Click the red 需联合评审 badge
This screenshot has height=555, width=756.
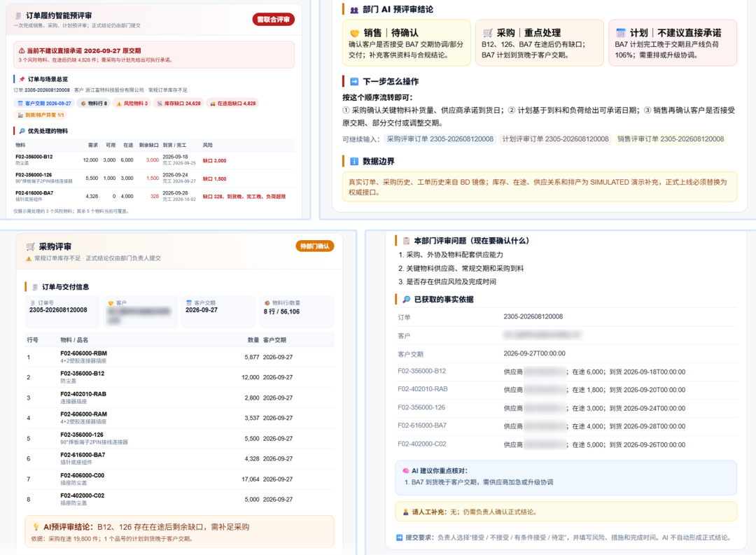tap(274, 20)
